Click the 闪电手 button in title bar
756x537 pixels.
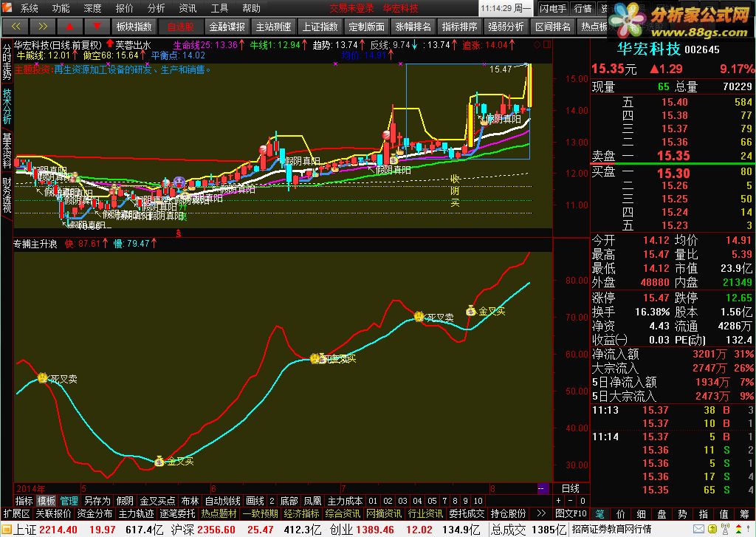pos(552,8)
